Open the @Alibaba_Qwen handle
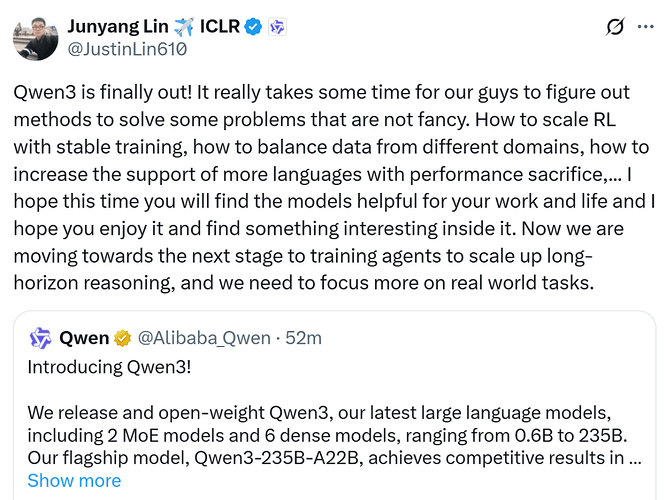 pos(204,338)
